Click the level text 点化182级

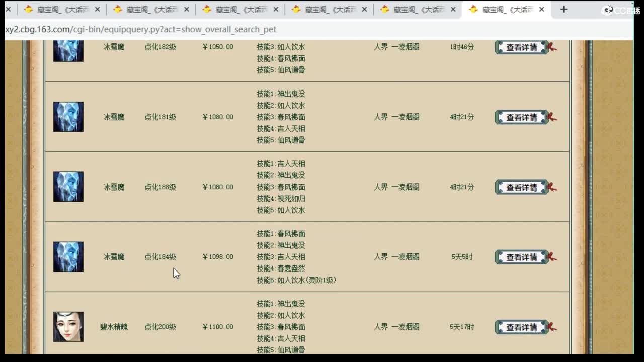pos(160,47)
